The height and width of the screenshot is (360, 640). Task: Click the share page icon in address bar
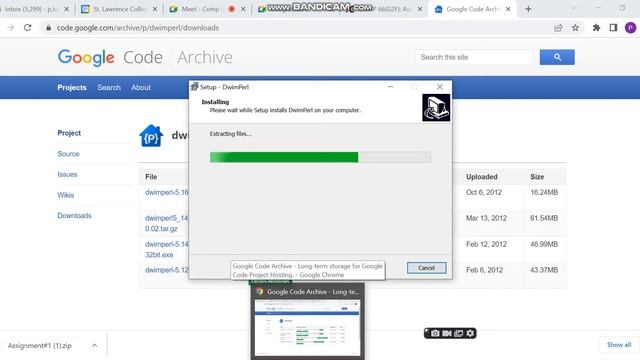[x=558, y=28]
